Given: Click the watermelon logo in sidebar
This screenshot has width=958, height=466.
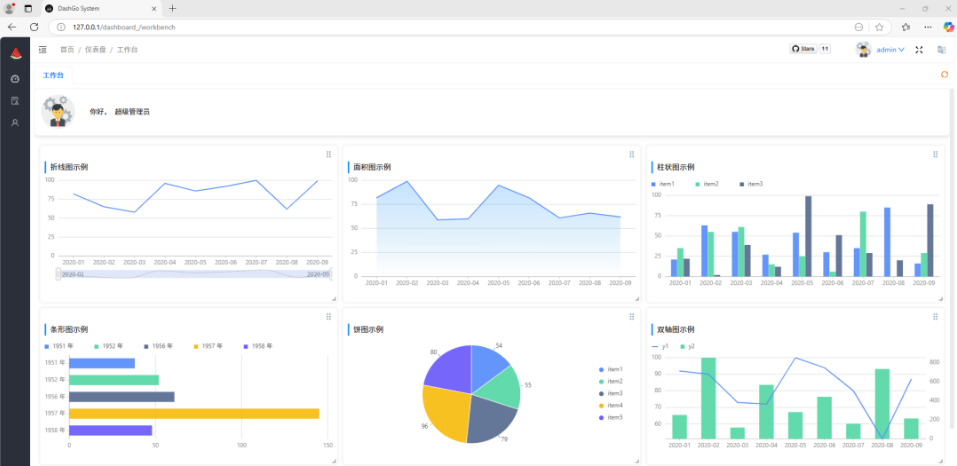Looking at the screenshot, I should pyautogui.click(x=15, y=54).
